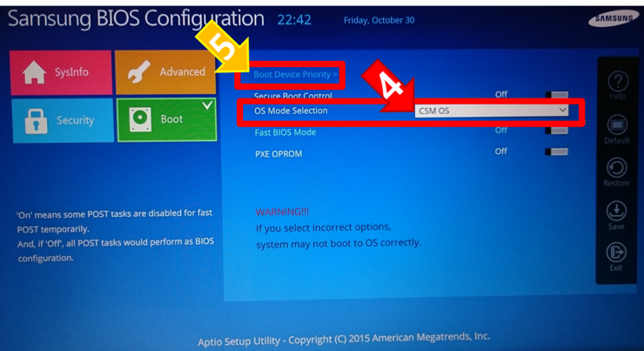Screen dimensions: 644x351
Task: Toggle the Secure Boot Control switch
Action: pyautogui.click(x=556, y=95)
